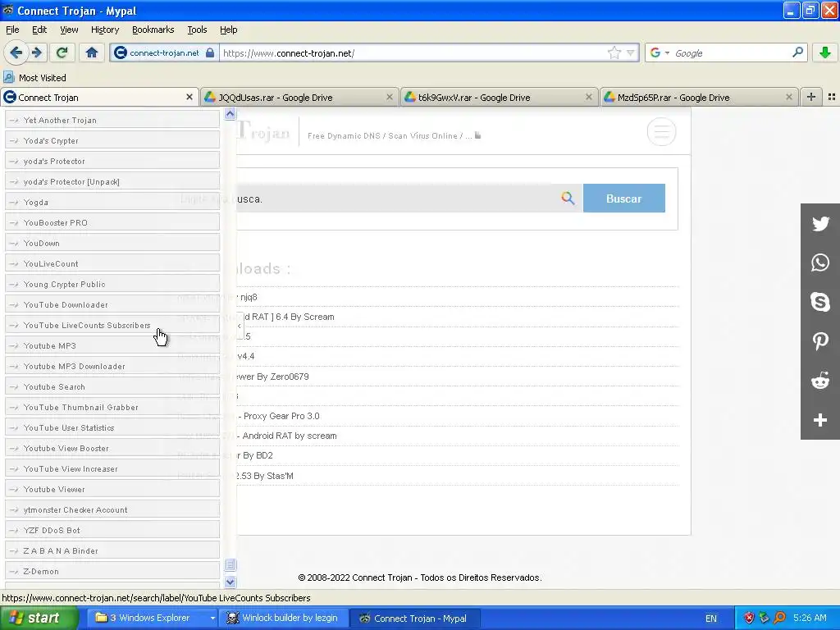Open the YZF DDoS Bot label
The image size is (840, 630).
click(112, 530)
